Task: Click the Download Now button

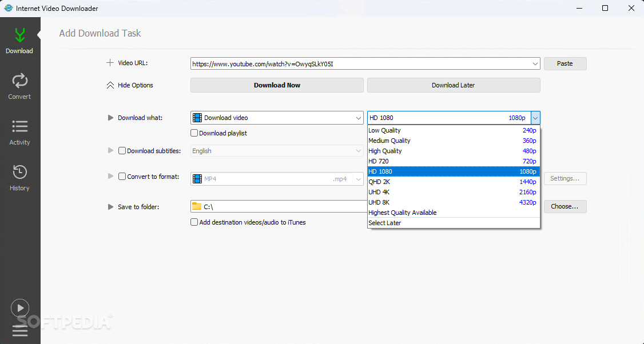Action: 277,85
